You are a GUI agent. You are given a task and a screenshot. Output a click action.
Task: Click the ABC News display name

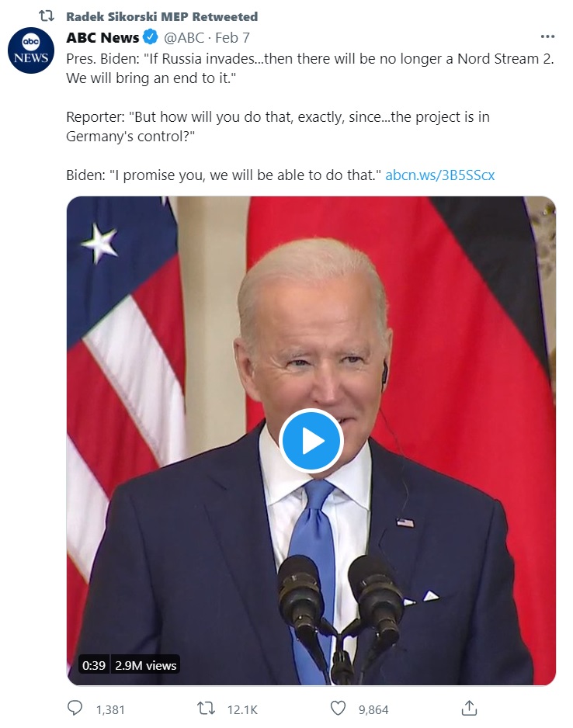point(102,37)
